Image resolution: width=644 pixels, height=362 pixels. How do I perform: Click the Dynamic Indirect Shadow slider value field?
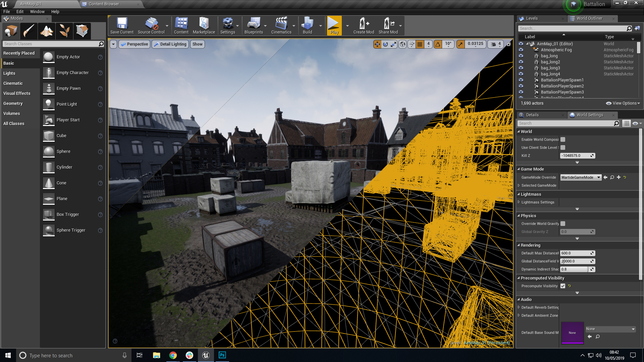click(x=575, y=269)
